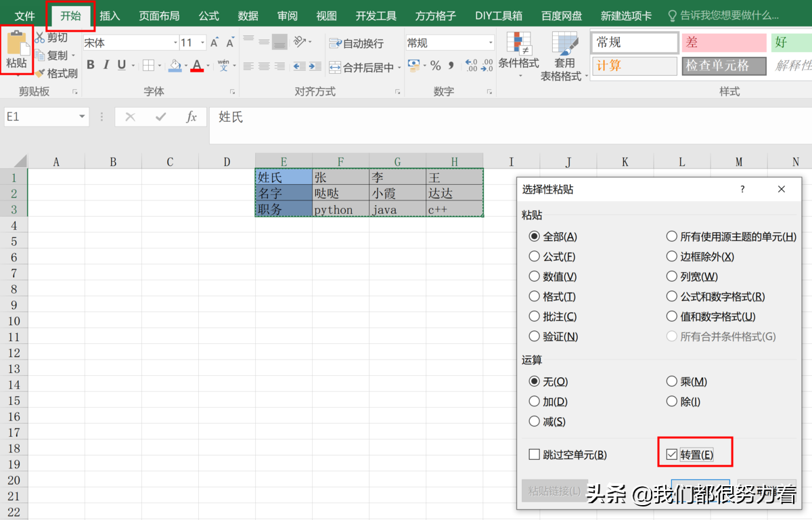Select the 列宽(W) paste option
This screenshot has height=520, width=812.
[692, 276]
